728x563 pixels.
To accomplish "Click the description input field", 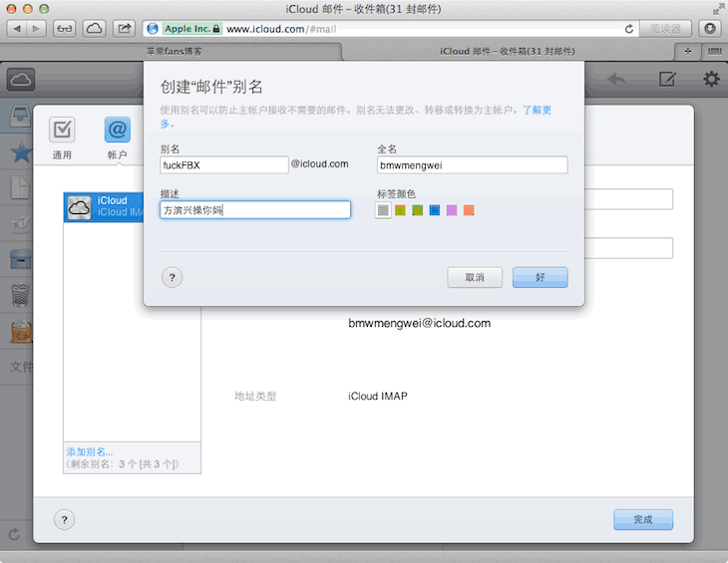I will (255, 210).
